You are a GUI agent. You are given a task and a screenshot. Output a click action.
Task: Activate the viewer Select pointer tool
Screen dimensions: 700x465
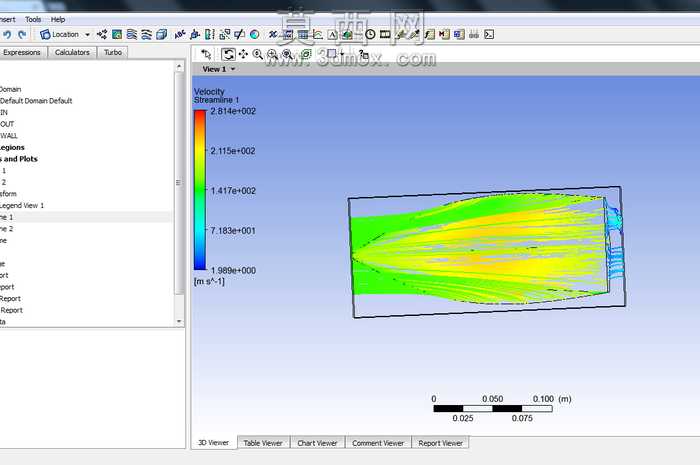click(206, 54)
